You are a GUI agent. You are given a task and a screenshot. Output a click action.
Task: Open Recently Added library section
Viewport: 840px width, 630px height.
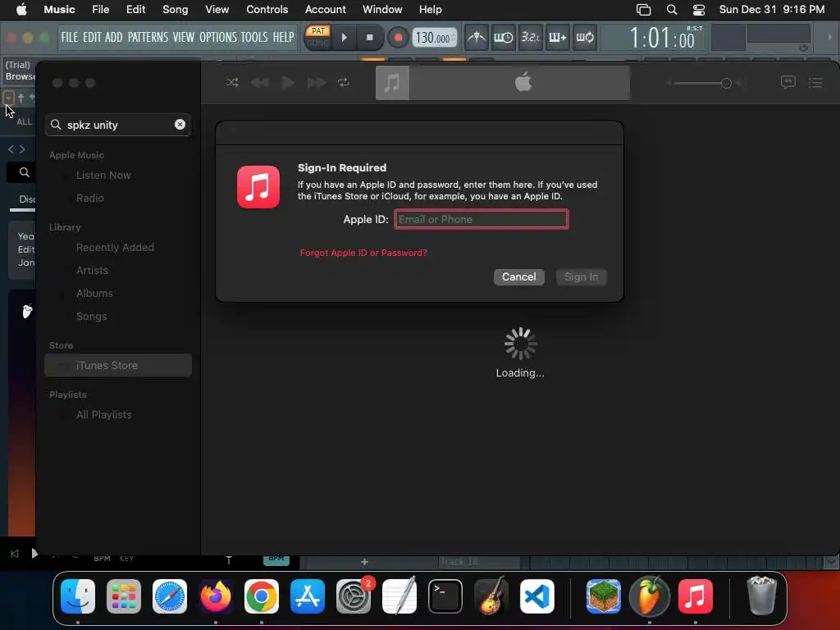(x=115, y=248)
